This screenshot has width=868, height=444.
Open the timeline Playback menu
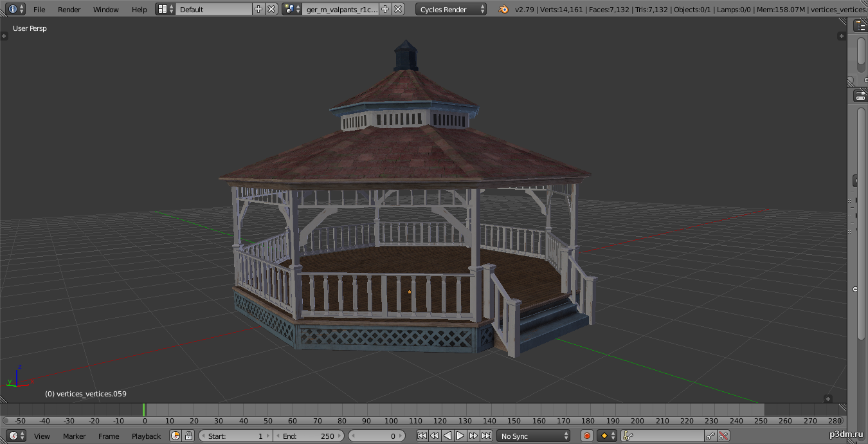coord(146,436)
